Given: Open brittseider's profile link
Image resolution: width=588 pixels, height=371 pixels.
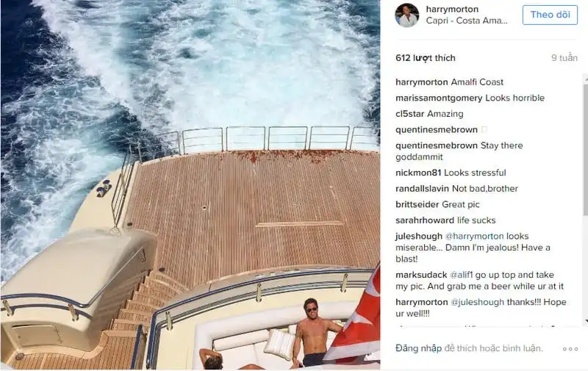Looking at the screenshot, I should (417, 205).
